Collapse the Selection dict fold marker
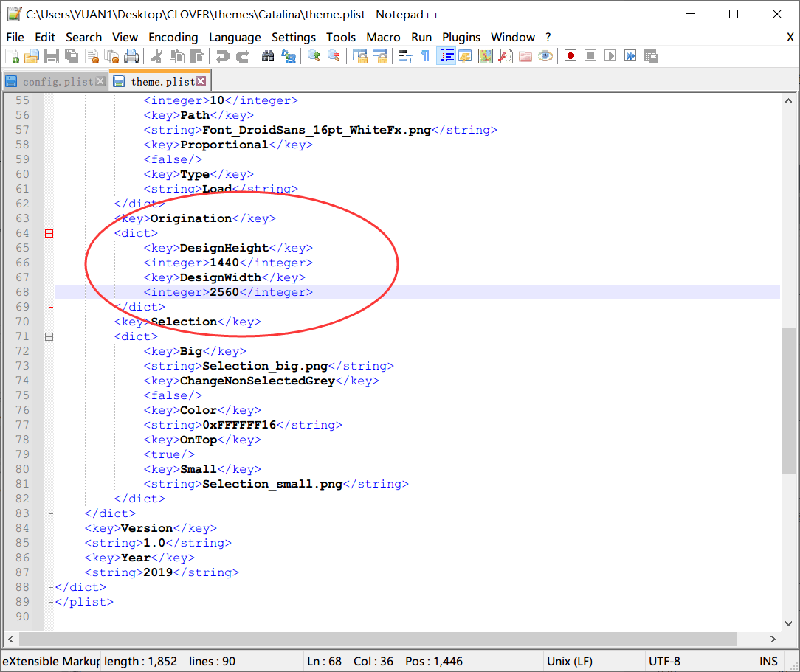Viewport: 800px width, 672px height. click(49, 336)
